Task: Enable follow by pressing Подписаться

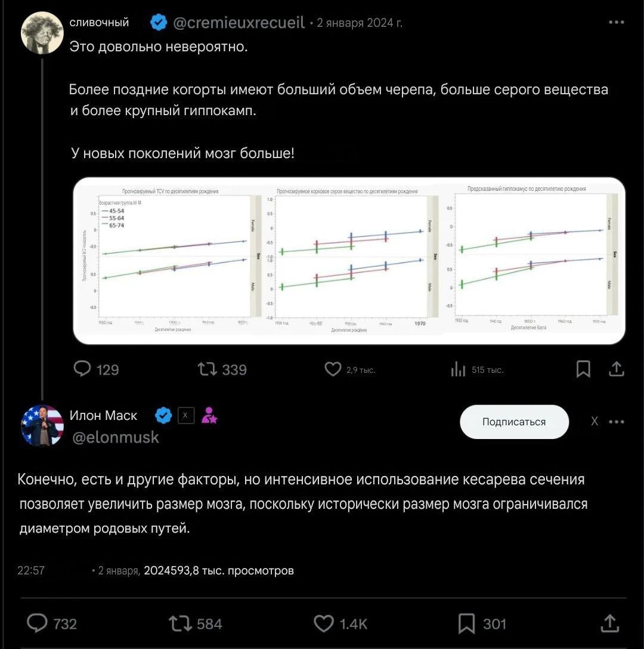Action: (x=514, y=422)
